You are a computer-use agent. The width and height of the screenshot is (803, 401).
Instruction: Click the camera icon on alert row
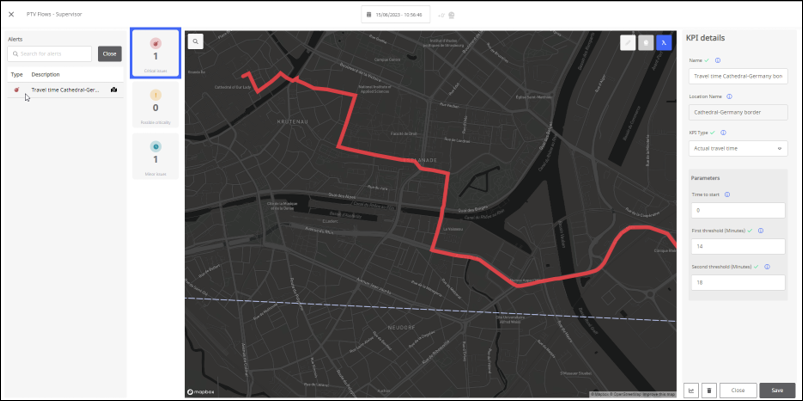114,90
